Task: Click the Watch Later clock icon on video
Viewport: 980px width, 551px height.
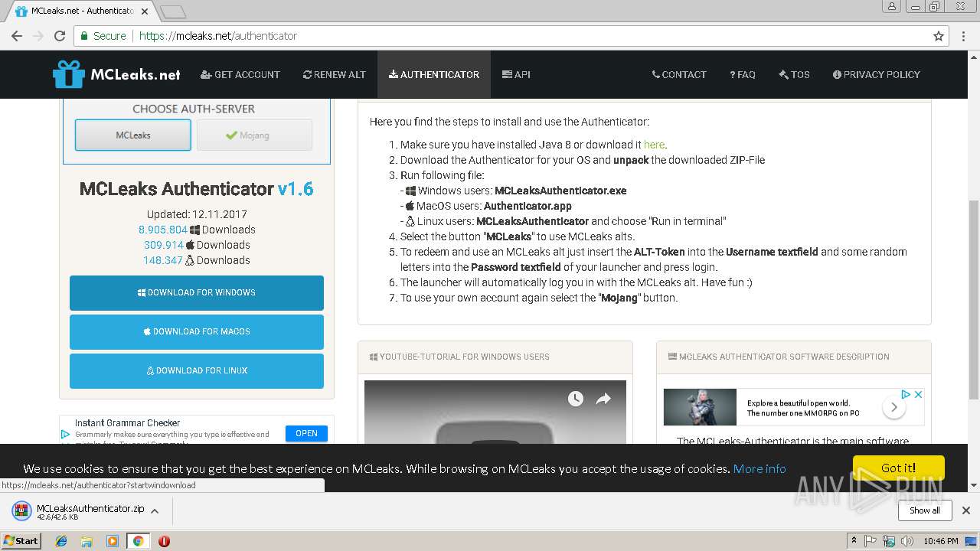Action: (x=576, y=399)
